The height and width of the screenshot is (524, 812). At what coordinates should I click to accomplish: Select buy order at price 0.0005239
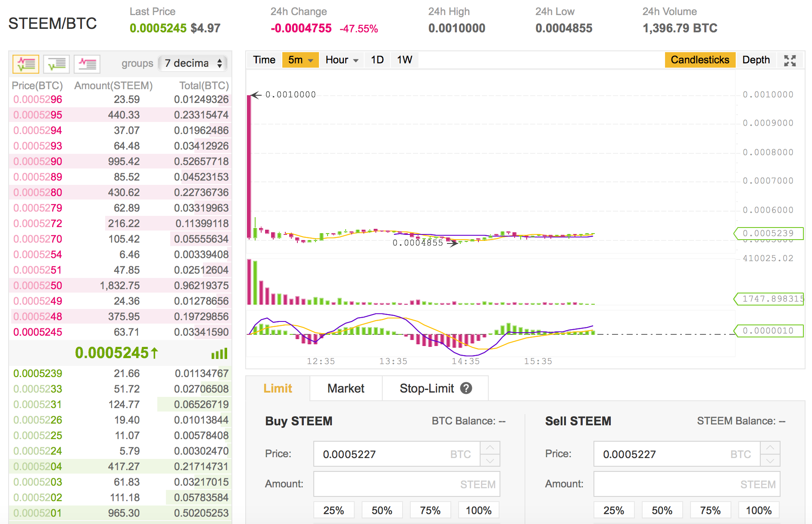point(120,374)
